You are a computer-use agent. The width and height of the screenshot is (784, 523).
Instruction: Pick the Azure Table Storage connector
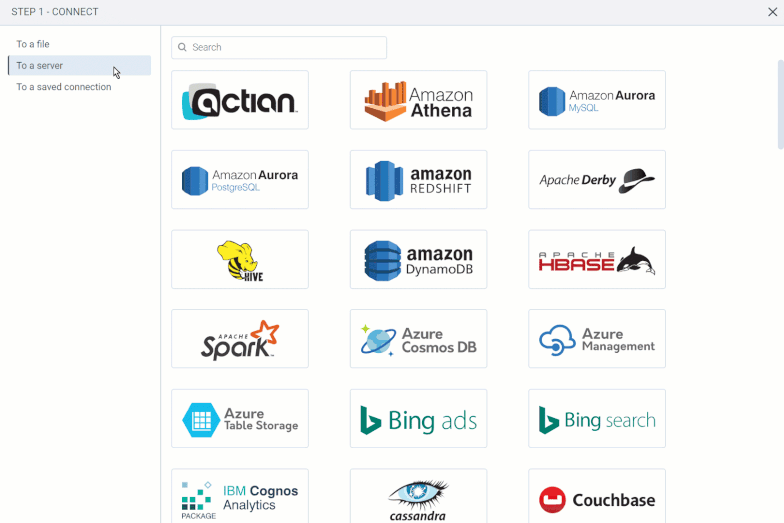(x=240, y=418)
